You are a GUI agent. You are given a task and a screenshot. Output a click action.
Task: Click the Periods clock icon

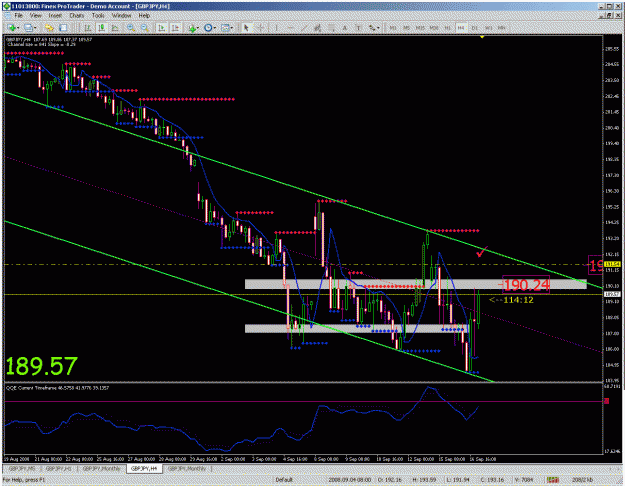pos(208,28)
